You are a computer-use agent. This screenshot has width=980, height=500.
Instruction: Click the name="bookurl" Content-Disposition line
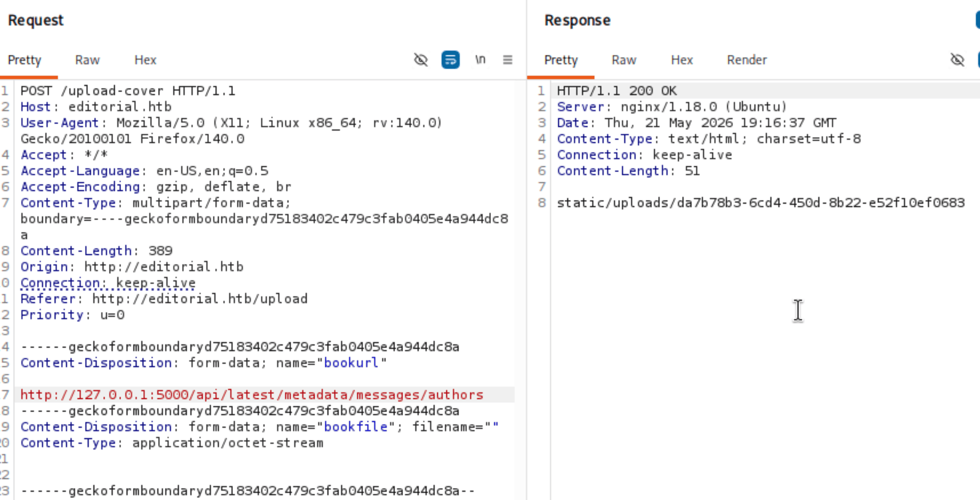(x=204, y=362)
